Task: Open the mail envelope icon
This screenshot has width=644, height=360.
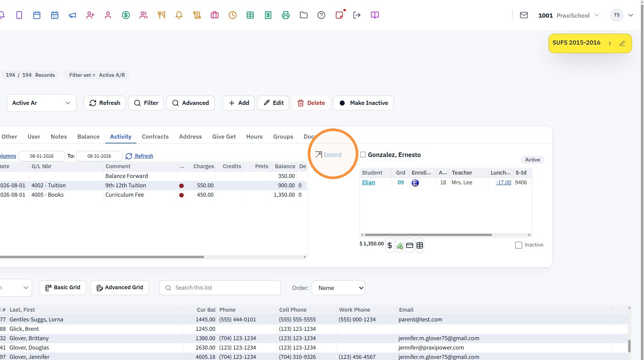Action: coord(524,15)
